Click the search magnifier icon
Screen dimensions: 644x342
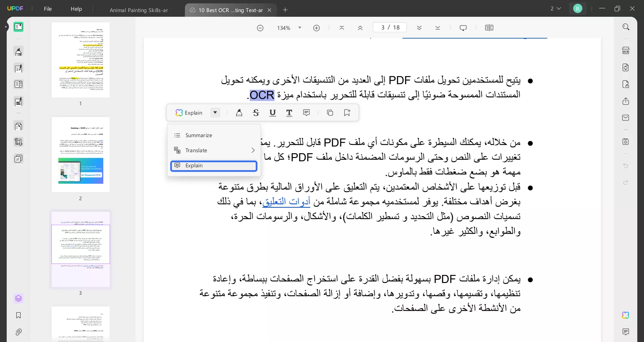tap(626, 27)
